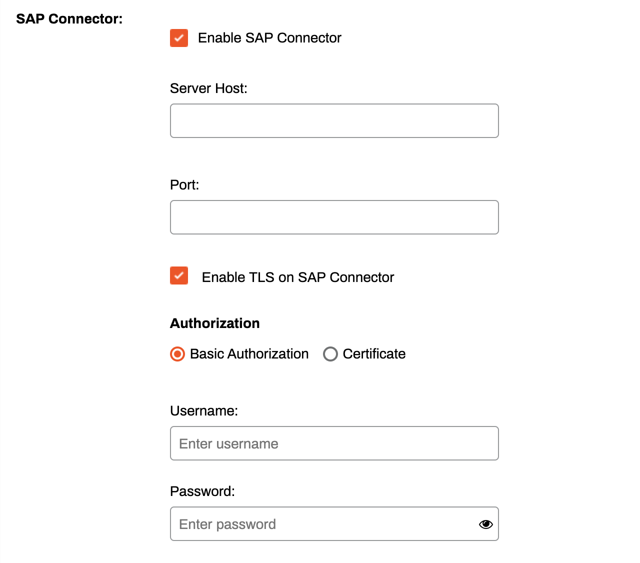Image resolution: width=640 pixels, height=563 pixels.
Task: Click the Certificate label text
Action: click(x=374, y=354)
